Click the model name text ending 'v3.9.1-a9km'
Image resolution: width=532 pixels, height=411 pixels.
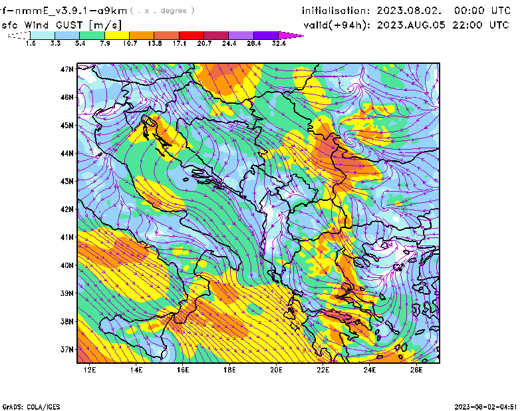point(63,11)
